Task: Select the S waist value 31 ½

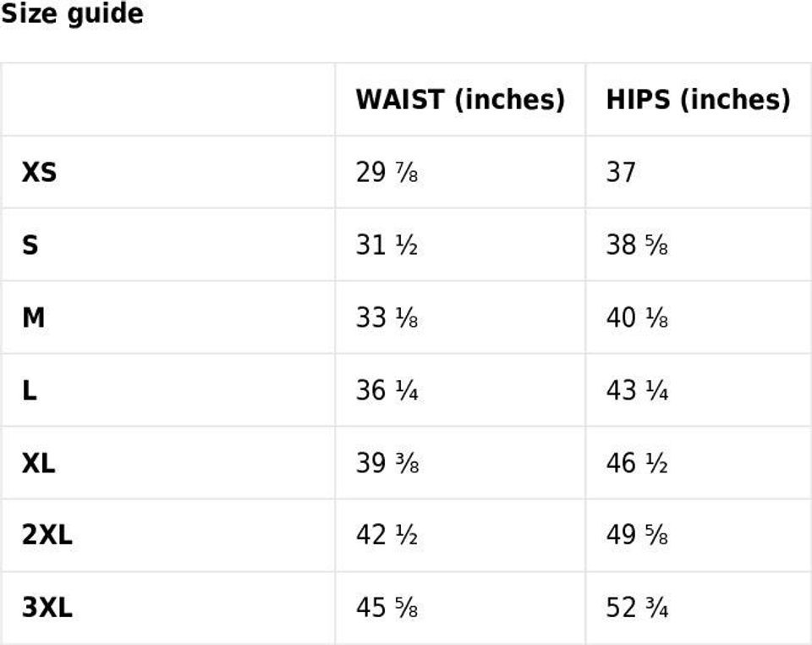Action: [x=387, y=245]
